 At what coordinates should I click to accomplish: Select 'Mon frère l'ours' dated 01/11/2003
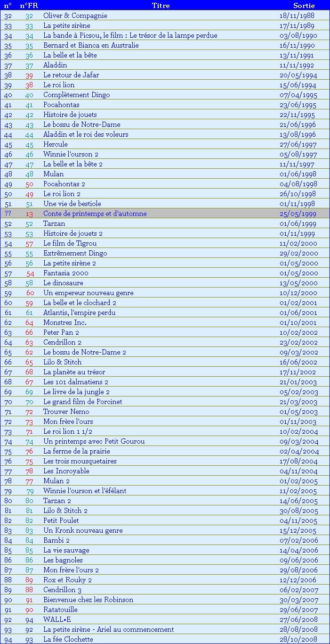[x=68, y=421]
